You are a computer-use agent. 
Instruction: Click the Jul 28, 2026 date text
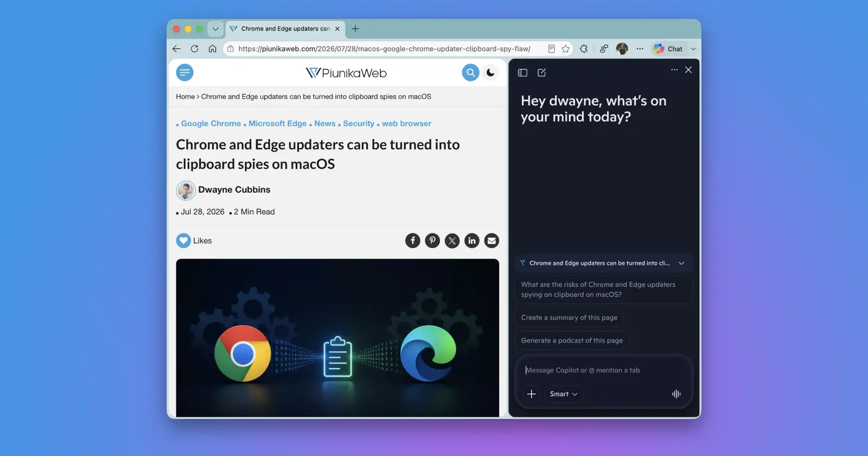[202, 212]
